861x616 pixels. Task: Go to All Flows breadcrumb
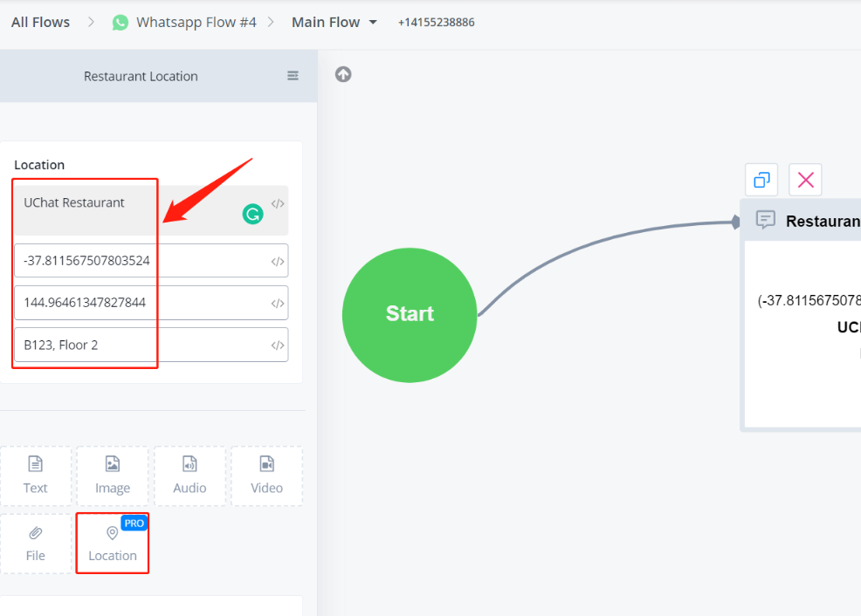[x=40, y=22]
